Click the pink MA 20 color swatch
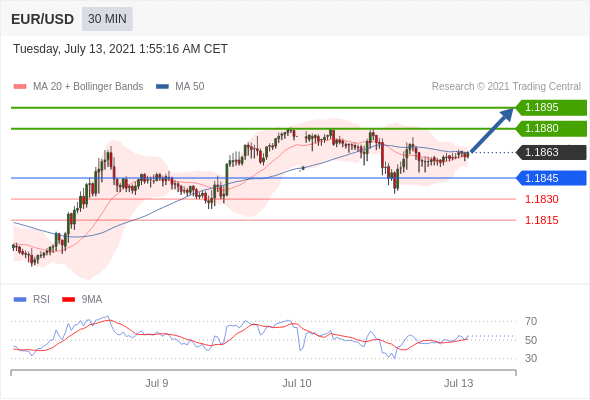The image size is (590, 400). point(20,87)
